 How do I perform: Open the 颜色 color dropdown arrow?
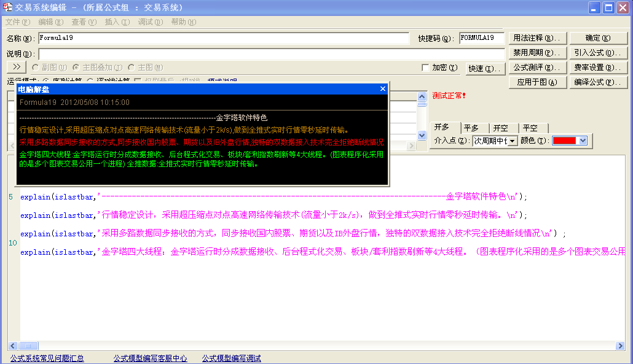point(583,141)
